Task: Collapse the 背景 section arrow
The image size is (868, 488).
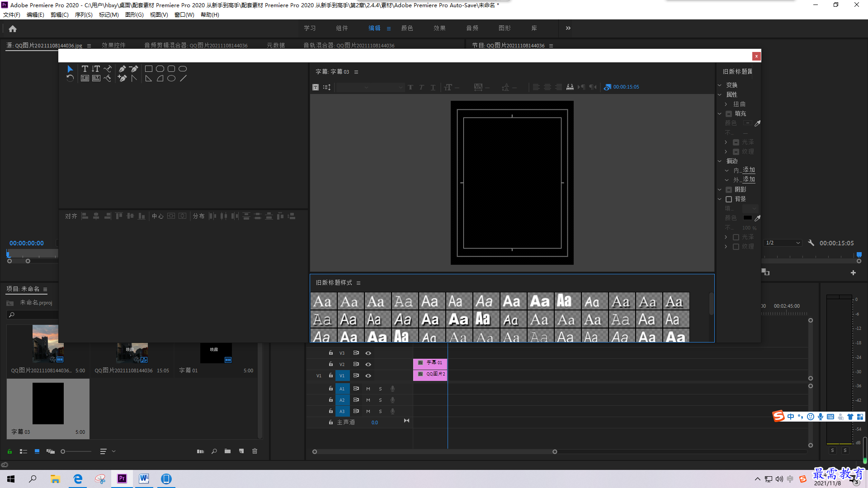Action: coord(720,199)
